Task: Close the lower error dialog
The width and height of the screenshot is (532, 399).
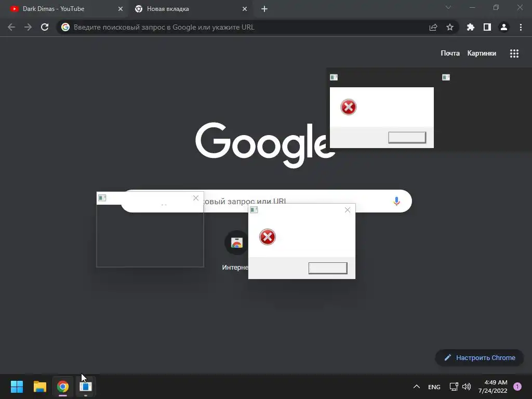Action: 348,210
